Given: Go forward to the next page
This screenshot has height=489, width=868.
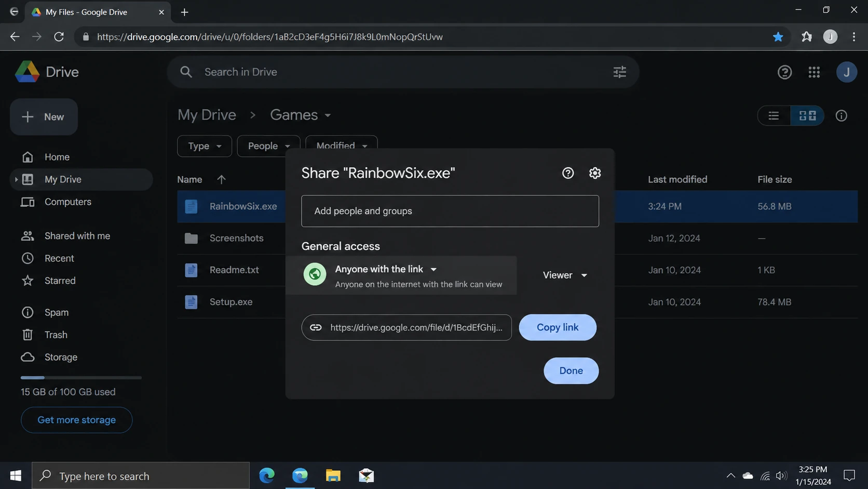Looking at the screenshot, I should 36,37.
